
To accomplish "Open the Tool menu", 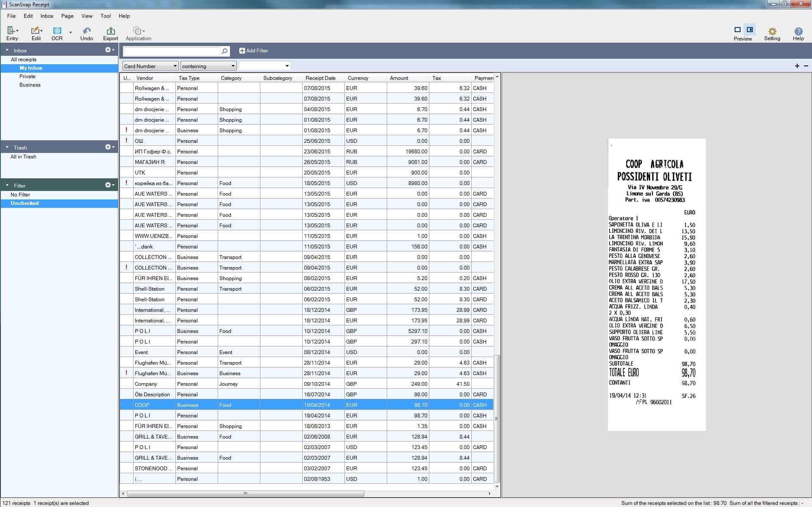I will click(x=105, y=16).
